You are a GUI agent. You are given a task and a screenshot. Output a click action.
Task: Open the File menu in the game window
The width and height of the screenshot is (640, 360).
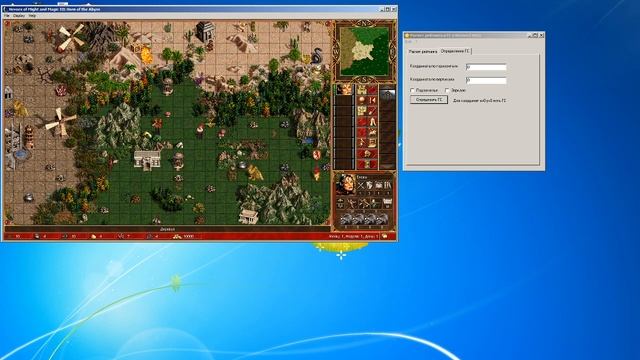[7, 16]
